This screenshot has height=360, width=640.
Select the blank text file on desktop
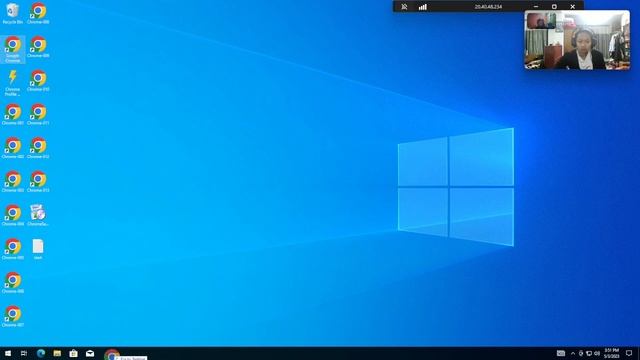pyautogui.click(x=38, y=249)
